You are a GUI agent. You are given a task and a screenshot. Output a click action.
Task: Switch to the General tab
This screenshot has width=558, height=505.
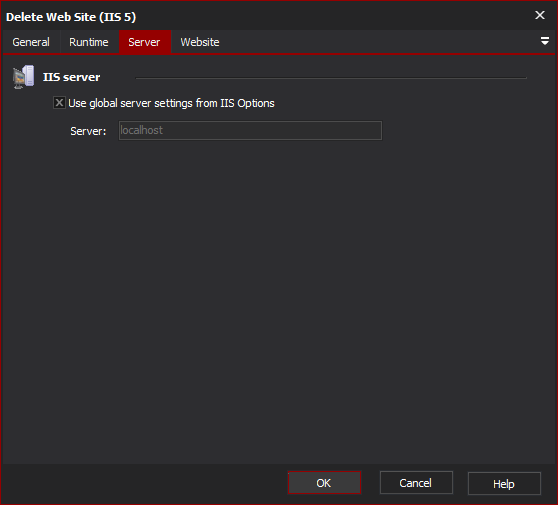click(x=31, y=42)
